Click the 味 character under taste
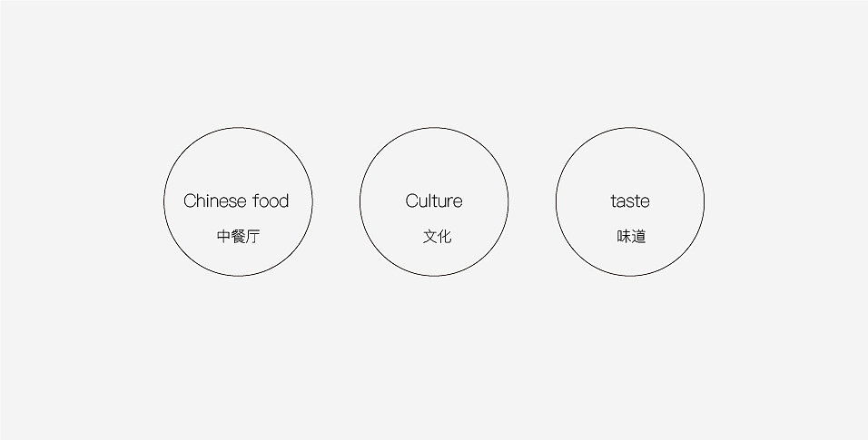This screenshot has width=868, height=440. [x=624, y=236]
